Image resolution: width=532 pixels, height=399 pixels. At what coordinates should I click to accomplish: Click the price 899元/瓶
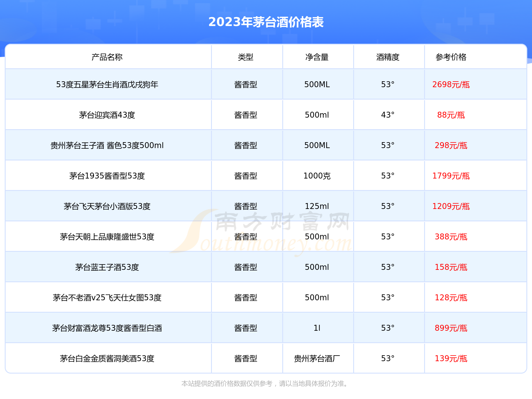coord(451,328)
